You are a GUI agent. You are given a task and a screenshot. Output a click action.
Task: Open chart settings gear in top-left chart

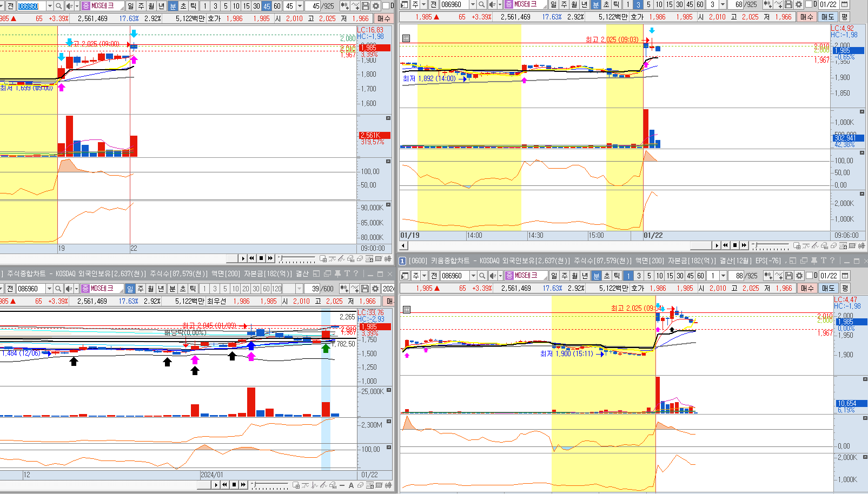pos(375,6)
